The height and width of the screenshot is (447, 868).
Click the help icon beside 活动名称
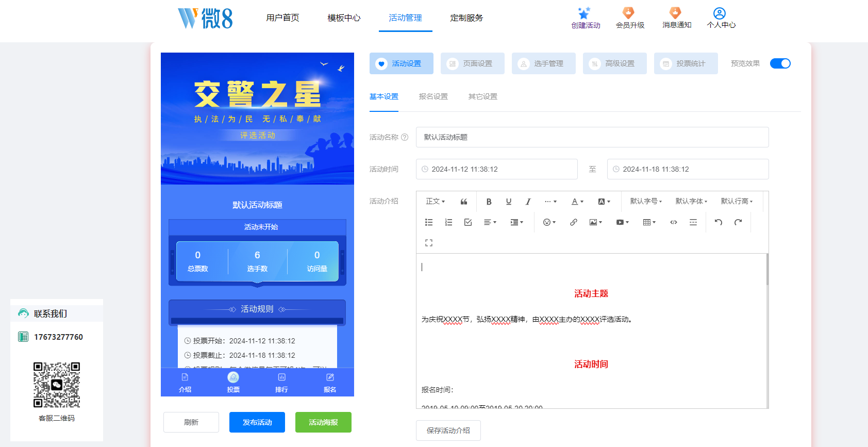coord(405,137)
